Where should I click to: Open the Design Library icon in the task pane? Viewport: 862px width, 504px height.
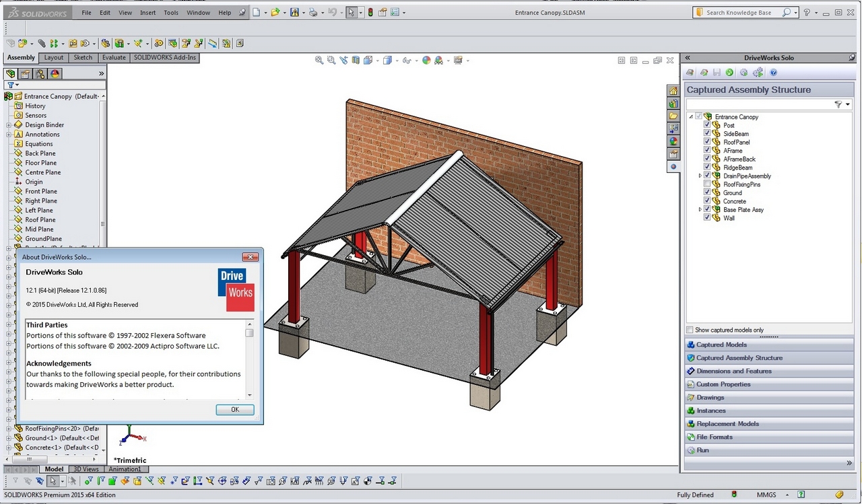[673, 104]
